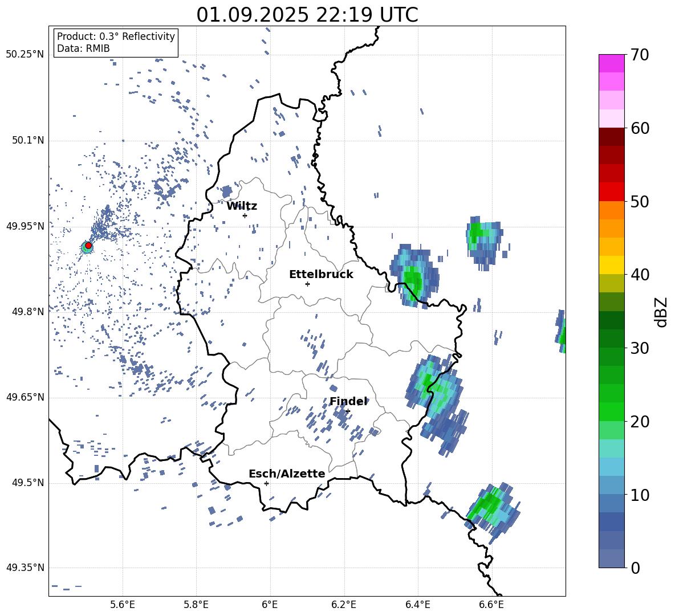Click the 49.8°N latitude label

coord(28,311)
